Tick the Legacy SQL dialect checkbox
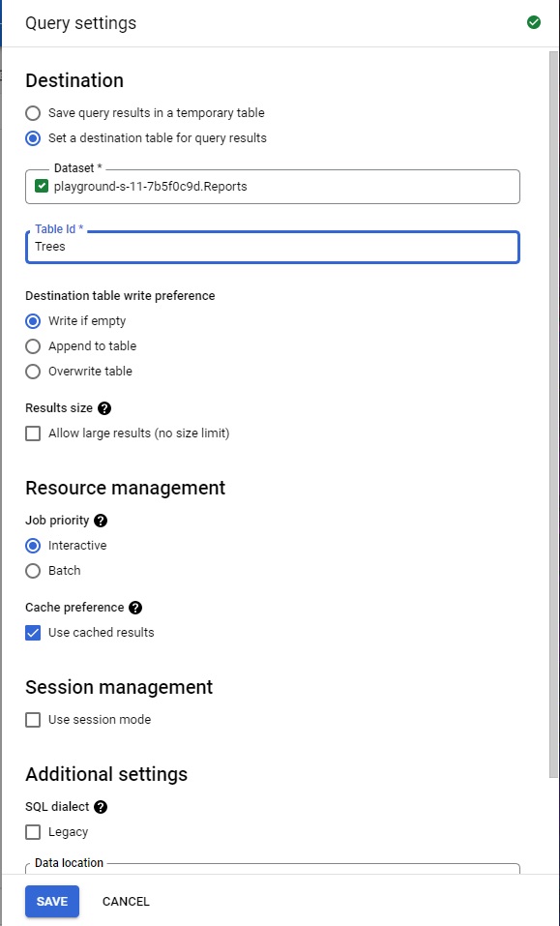This screenshot has height=926, width=560. [33, 832]
